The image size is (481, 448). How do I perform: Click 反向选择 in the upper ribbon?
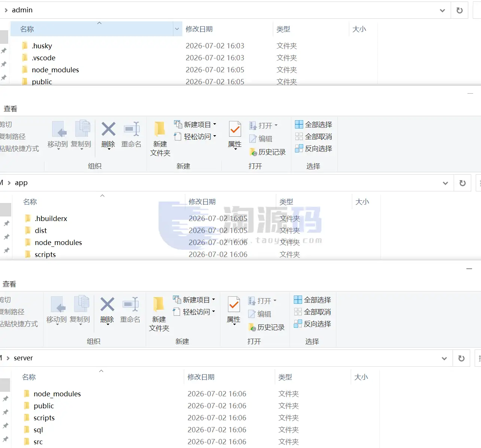tap(313, 148)
